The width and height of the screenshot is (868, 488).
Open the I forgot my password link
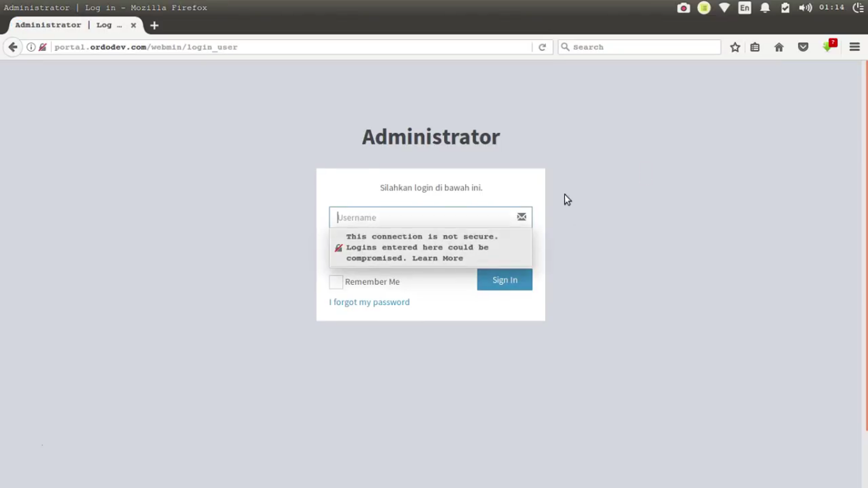click(x=369, y=302)
